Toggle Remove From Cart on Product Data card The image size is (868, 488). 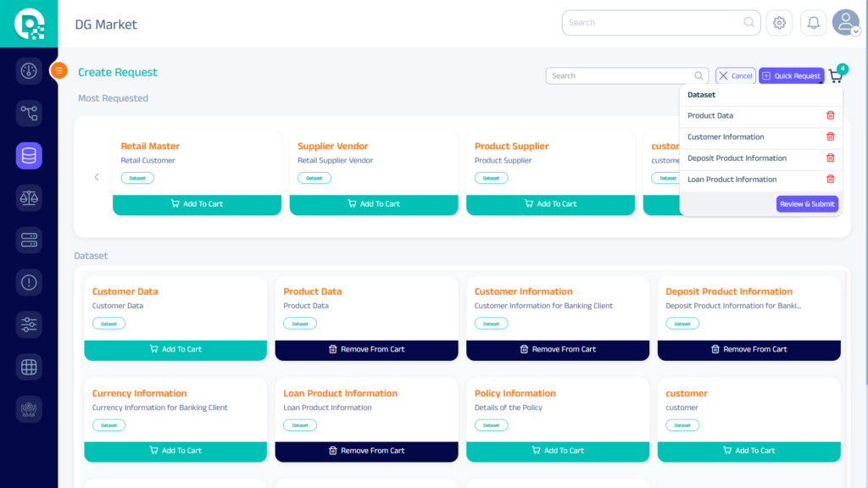pyautogui.click(x=366, y=349)
